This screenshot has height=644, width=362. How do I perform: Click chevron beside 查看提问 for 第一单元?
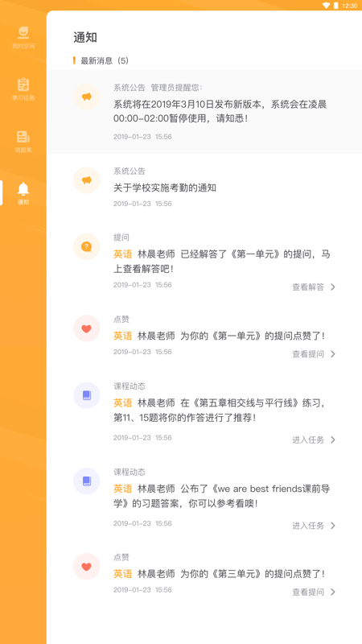coord(333,354)
